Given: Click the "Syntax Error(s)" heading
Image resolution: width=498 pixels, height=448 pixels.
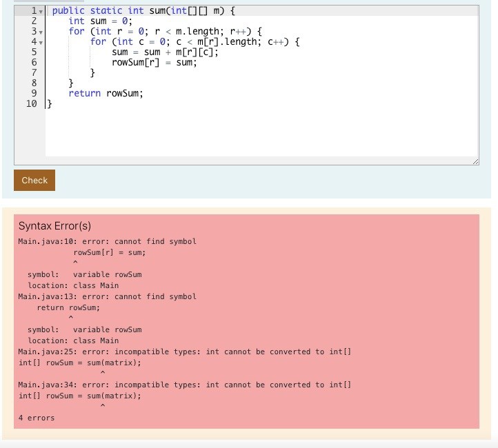Looking at the screenshot, I should coord(54,226).
